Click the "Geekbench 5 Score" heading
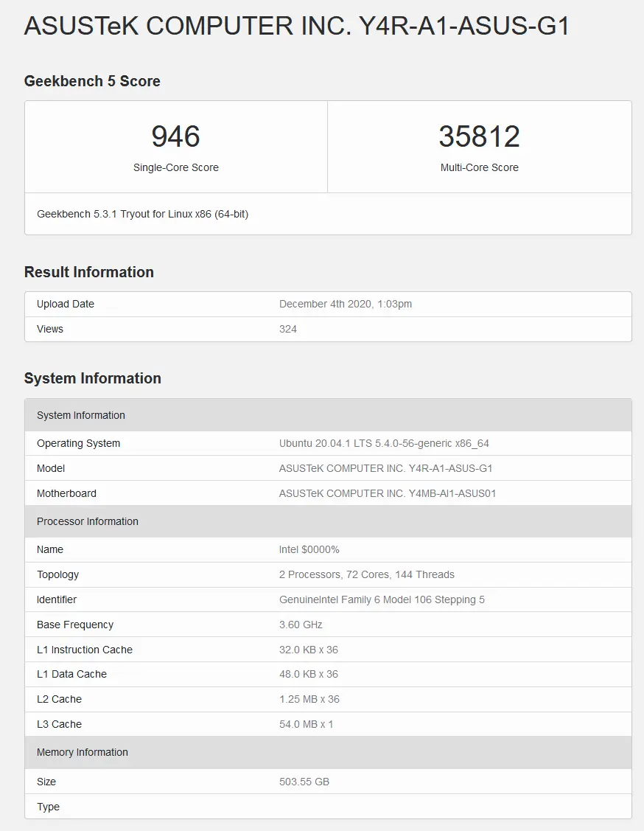The width and height of the screenshot is (644, 831). pyautogui.click(x=92, y=81)
